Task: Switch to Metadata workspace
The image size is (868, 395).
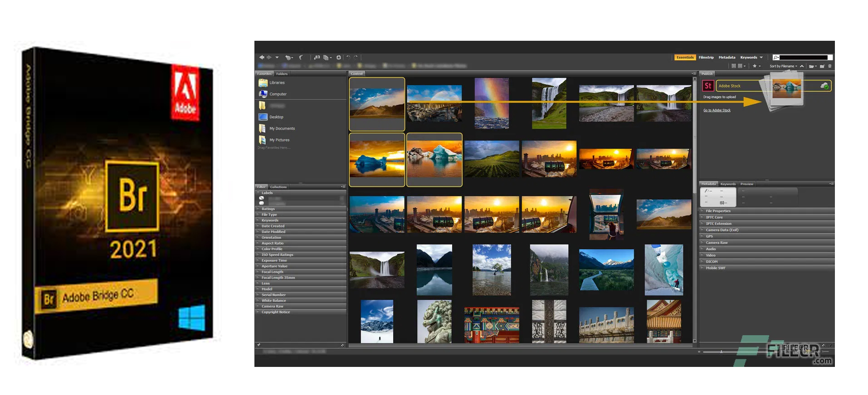Action: (x=727, y=58)
